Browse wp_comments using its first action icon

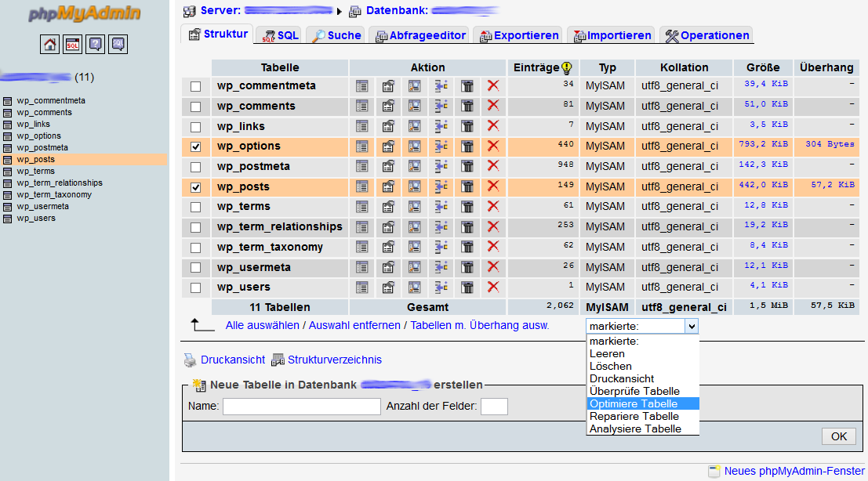tap(362, 107)
